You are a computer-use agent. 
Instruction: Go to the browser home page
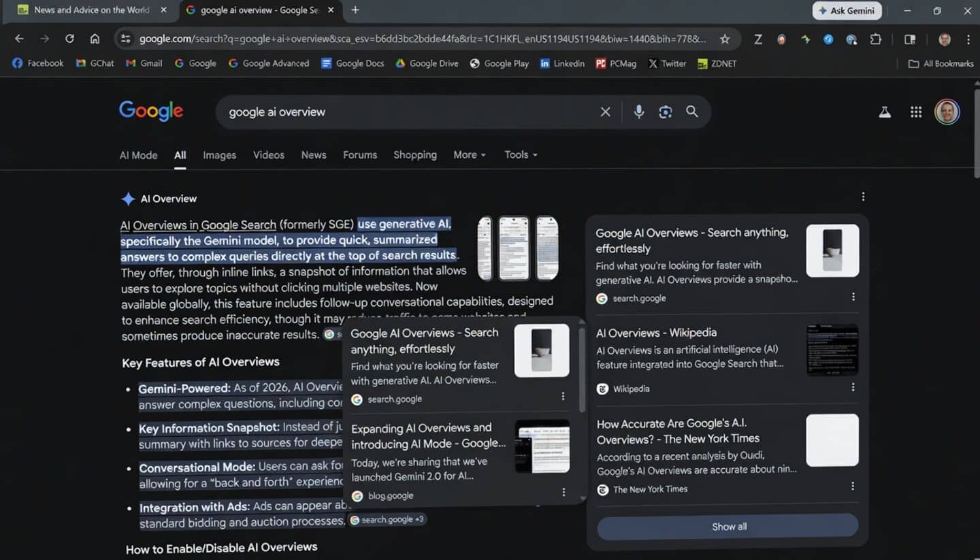pos(95,39)
